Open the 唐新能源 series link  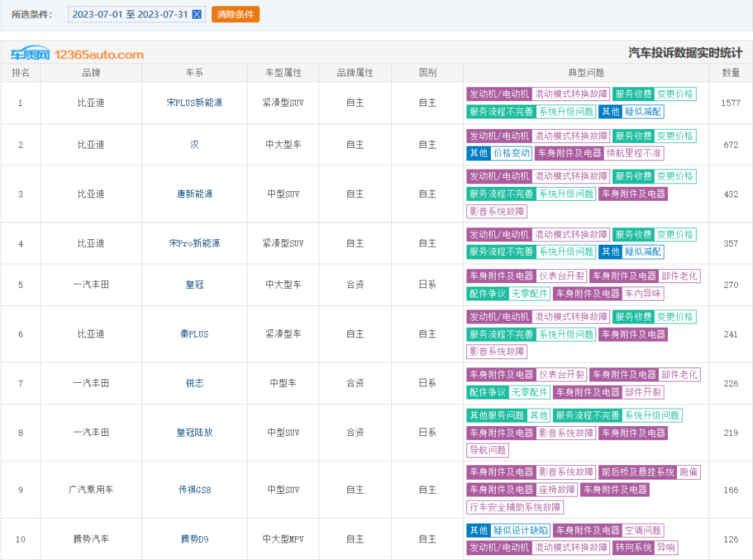[x=195, y=194]
